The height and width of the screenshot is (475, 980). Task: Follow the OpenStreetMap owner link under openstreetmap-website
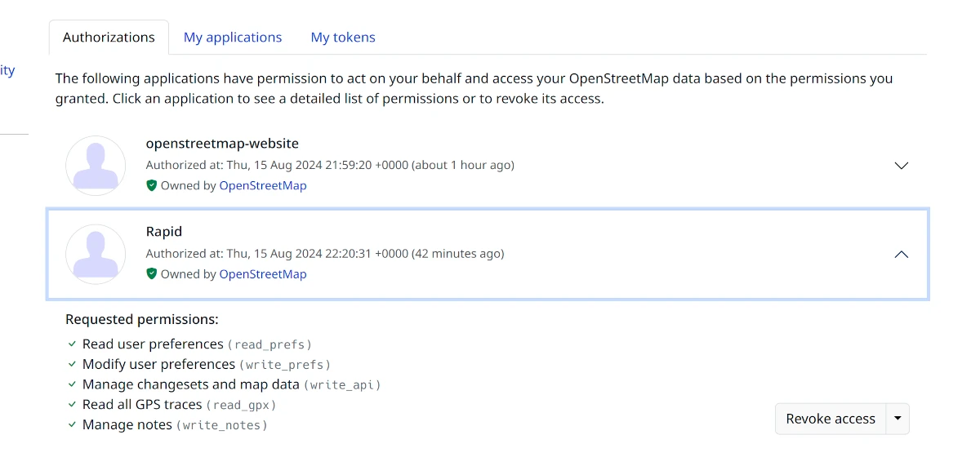(x=263, y=185)
